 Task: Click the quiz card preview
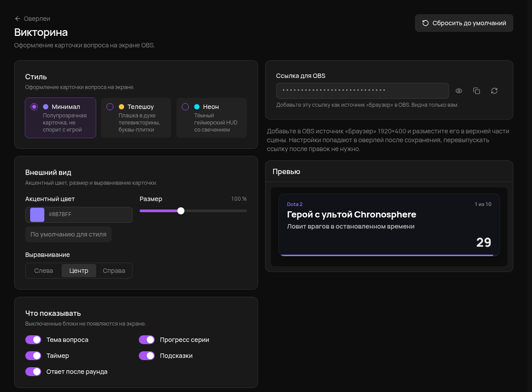tap(389, 225)
